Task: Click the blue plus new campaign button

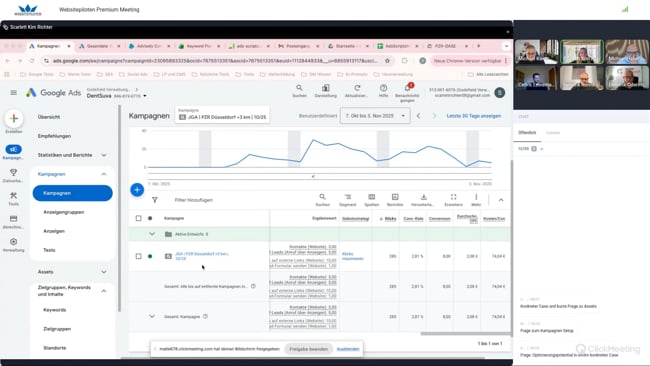Action: 137,190
